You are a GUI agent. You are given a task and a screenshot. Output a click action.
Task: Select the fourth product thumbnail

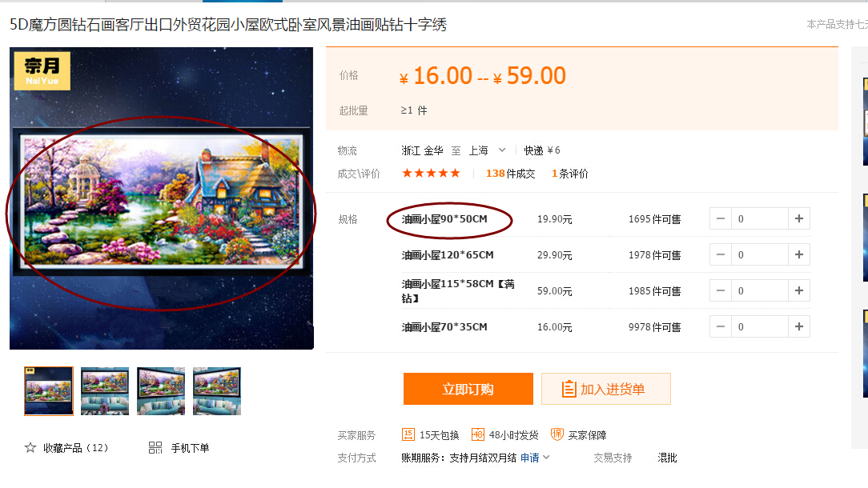point(217,390)
